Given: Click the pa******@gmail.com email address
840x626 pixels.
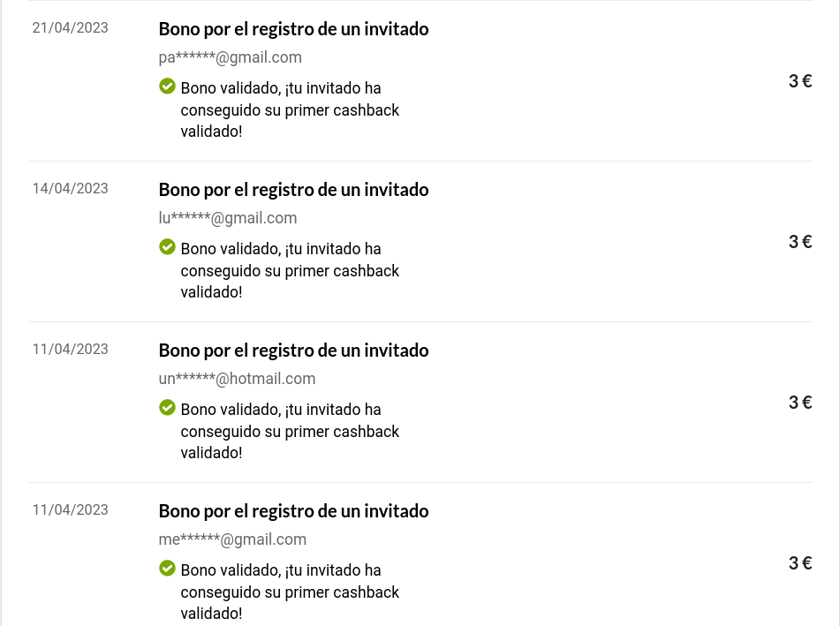Looking at the screenshot, I should point(230,57).
